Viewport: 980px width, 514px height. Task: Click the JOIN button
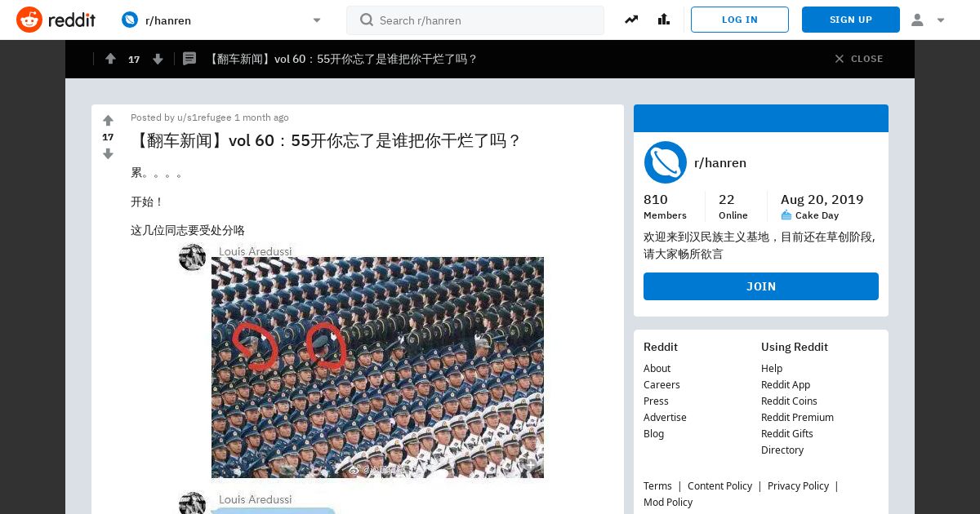761,286
